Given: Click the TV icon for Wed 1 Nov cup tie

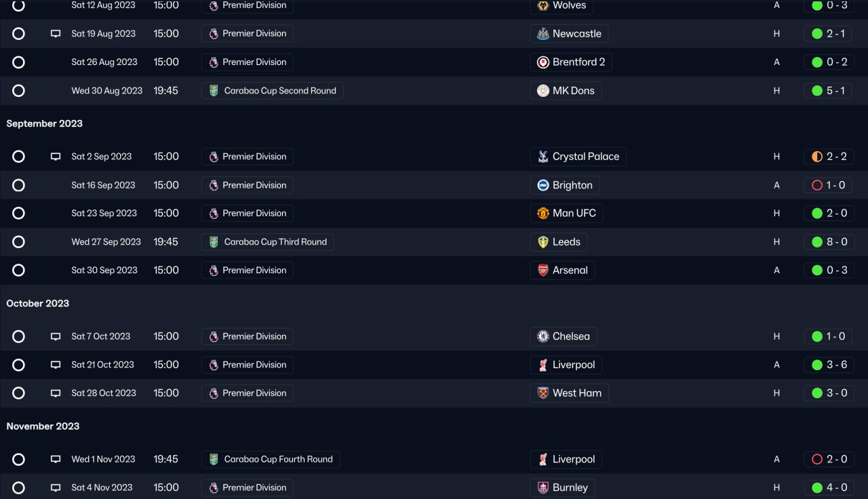Looking at the screenshot, I should click(x=56, y=459).
